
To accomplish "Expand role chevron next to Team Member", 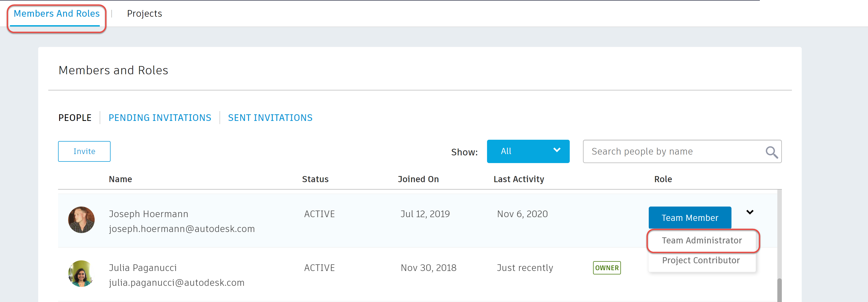I will coord(750,212).
